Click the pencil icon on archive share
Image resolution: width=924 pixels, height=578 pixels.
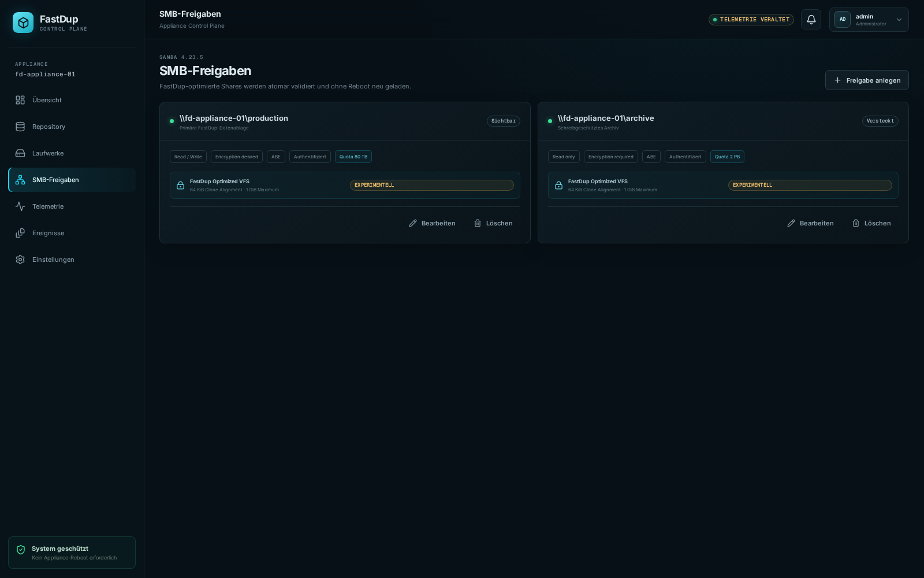tap(791, 223)
